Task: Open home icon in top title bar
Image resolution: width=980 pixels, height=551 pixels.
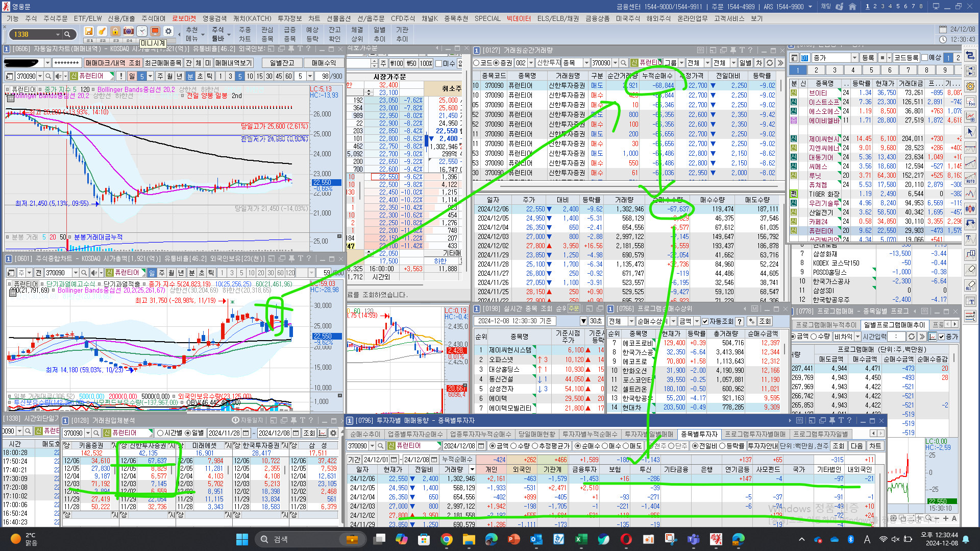Action: coord(852,7)
